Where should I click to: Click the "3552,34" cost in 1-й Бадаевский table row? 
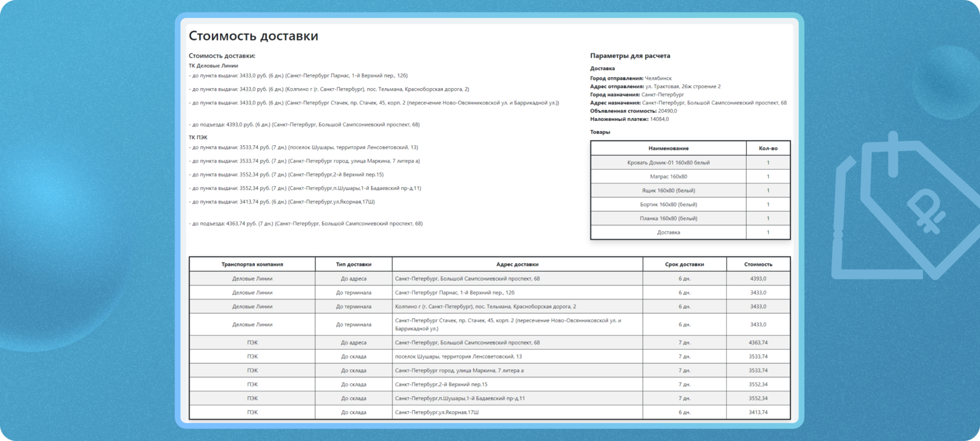point(758,399)
